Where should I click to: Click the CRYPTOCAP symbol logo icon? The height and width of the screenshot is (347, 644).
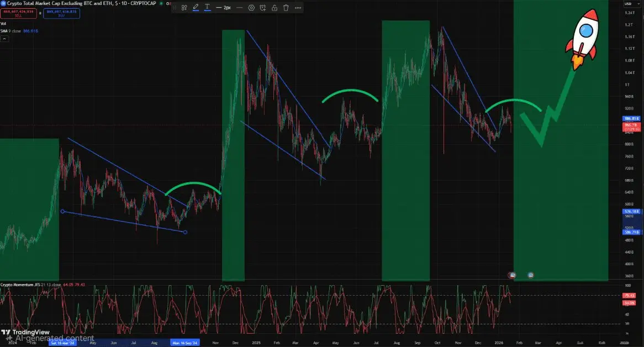(x=3, y=3)
